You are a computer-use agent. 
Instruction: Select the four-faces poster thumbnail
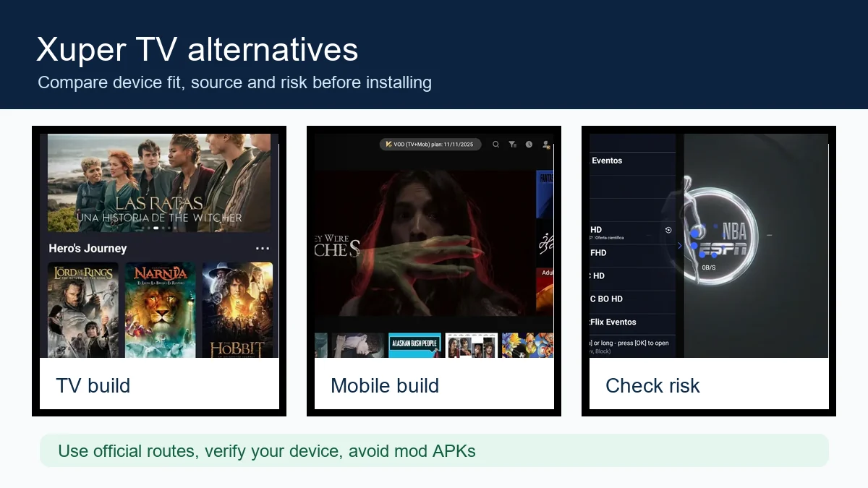pos(472,346)
